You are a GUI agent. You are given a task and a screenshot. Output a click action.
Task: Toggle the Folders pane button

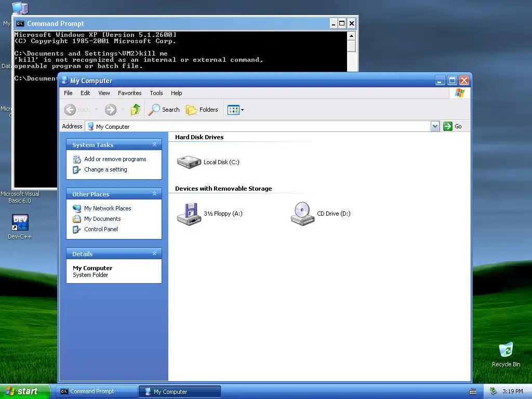tap(202, 110)
